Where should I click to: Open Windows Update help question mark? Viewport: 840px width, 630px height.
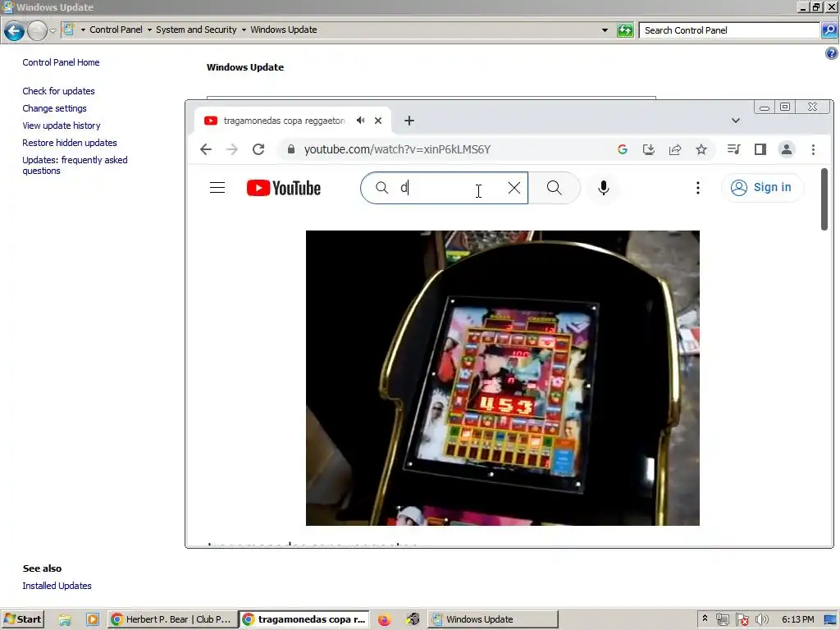pyautogui.click(x=832, y=53)
